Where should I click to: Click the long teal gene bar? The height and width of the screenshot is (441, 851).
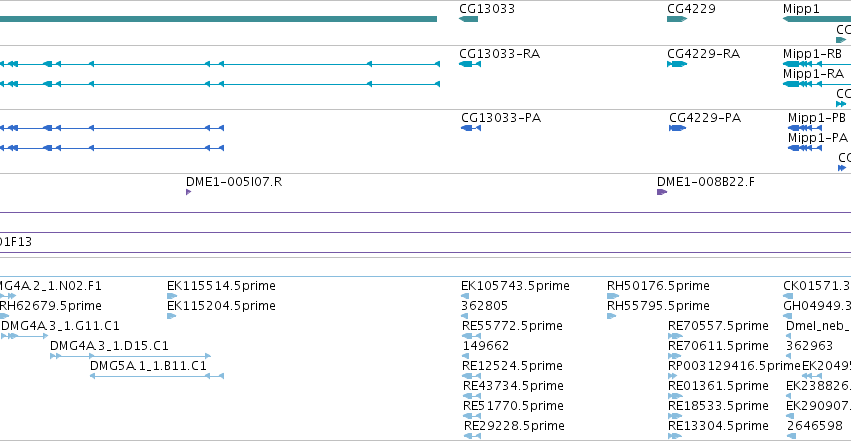coord(218,19)
